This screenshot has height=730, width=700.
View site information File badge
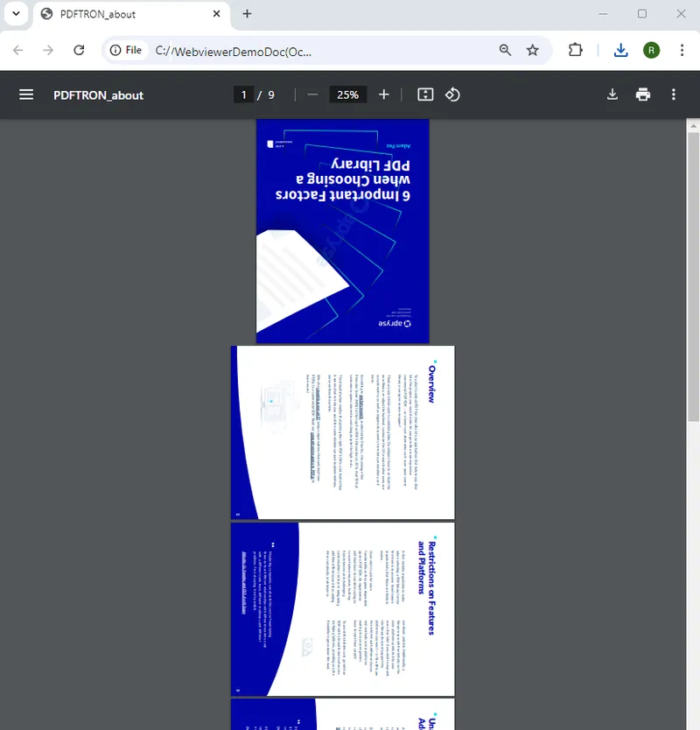tap(126, 50)
